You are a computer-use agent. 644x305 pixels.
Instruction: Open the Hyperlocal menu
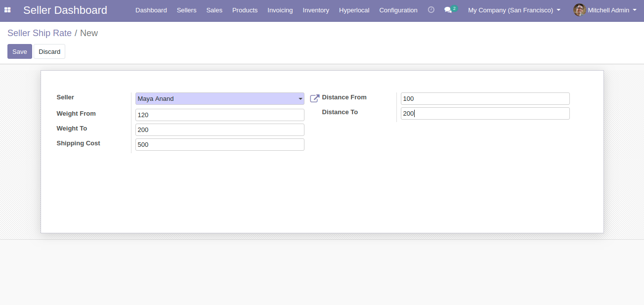(x=354, y=10)
